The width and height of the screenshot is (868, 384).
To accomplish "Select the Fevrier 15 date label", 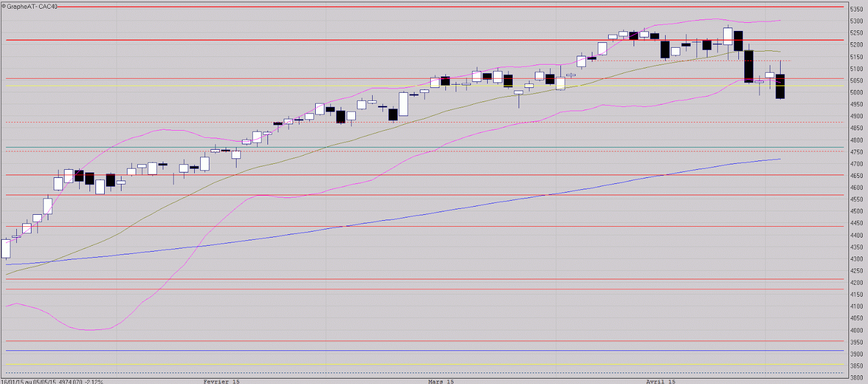I will pyautogui.click(x=221, y=381).
